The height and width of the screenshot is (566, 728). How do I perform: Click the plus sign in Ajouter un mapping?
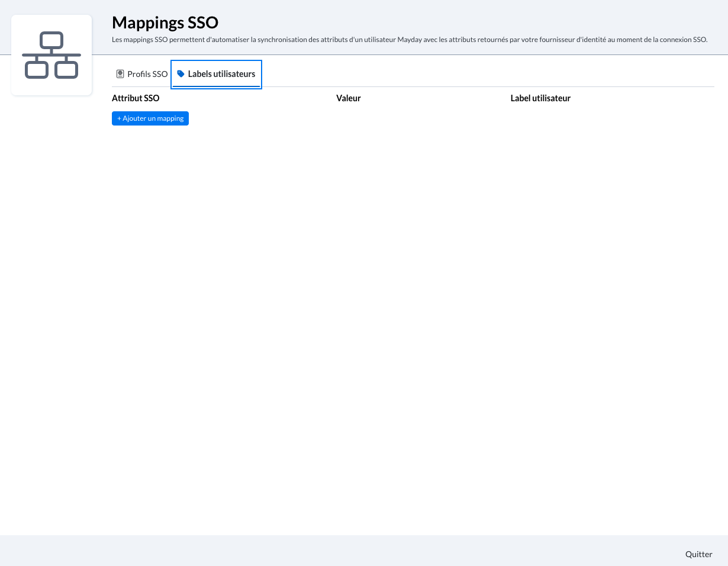point(119,118)
